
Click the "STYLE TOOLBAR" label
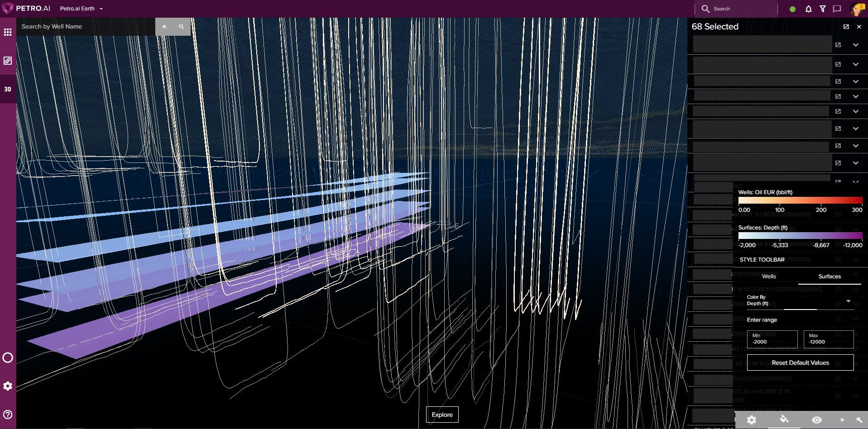click(762, 260)
